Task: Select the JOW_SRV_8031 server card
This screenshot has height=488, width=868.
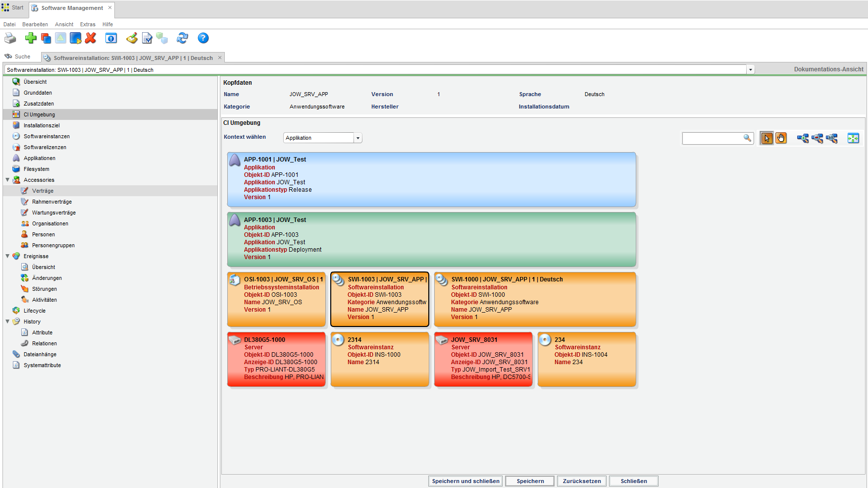Action: (x=483, y=359)
